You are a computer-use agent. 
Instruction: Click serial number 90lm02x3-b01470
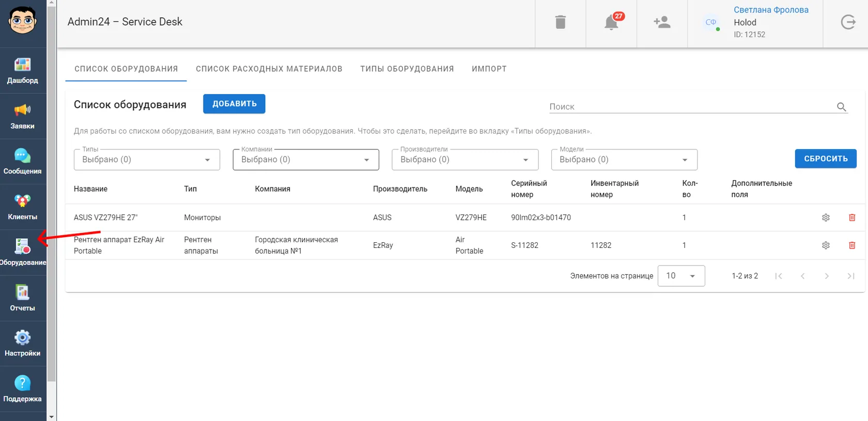[x=541, y=217]
